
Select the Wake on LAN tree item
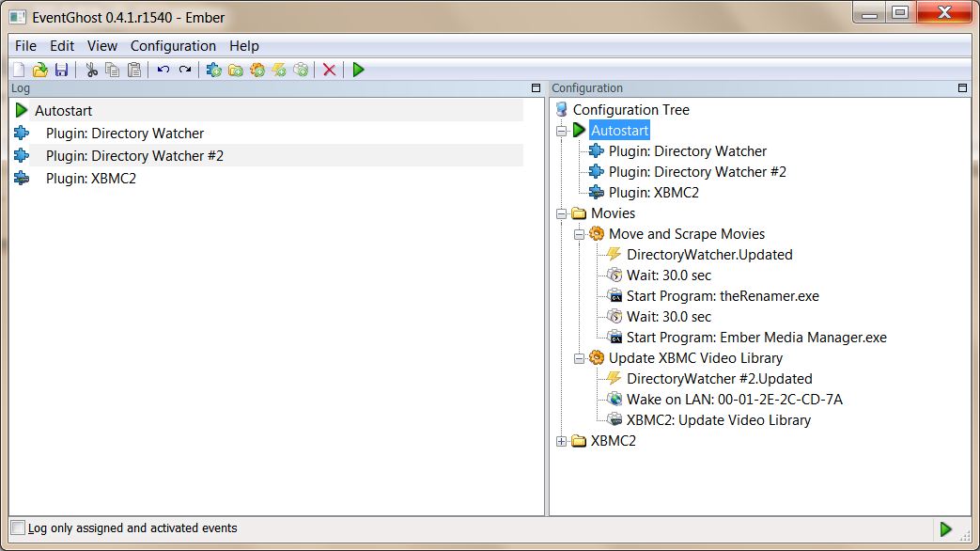click(x=735, y=400)
